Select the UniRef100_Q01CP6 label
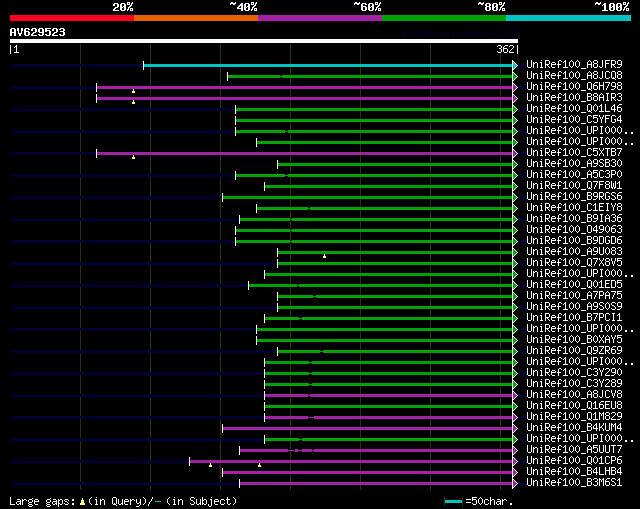The height and width of the screenshot is (509, 640). click(574, 461)
